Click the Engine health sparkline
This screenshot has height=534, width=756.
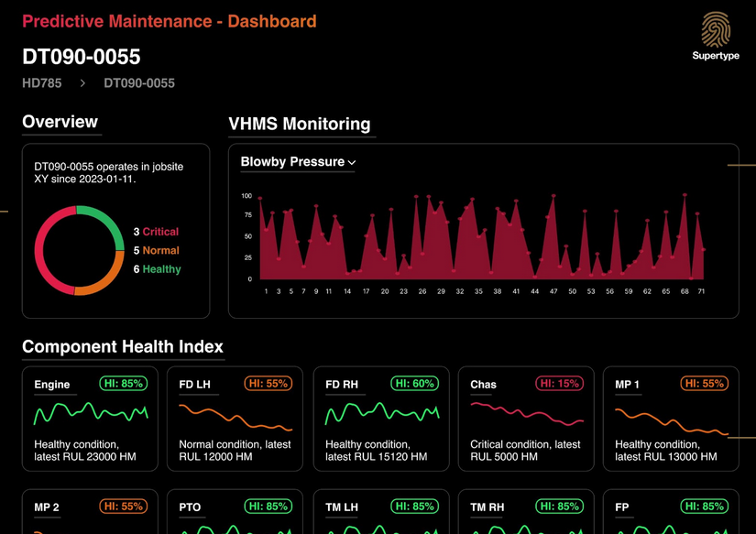91,413
